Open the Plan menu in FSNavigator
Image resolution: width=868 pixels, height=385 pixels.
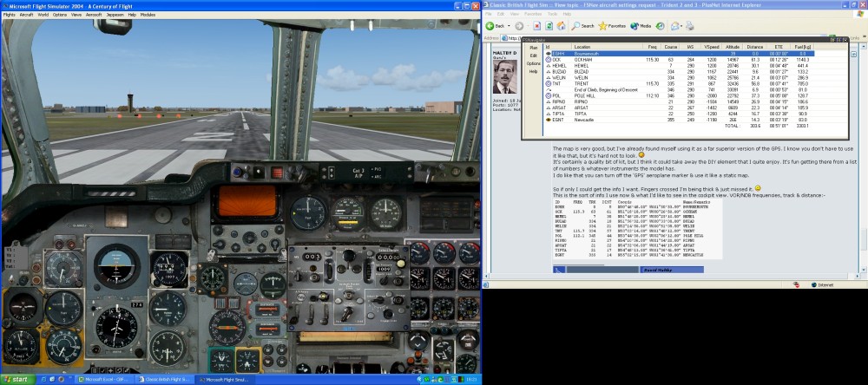(533, 49)
